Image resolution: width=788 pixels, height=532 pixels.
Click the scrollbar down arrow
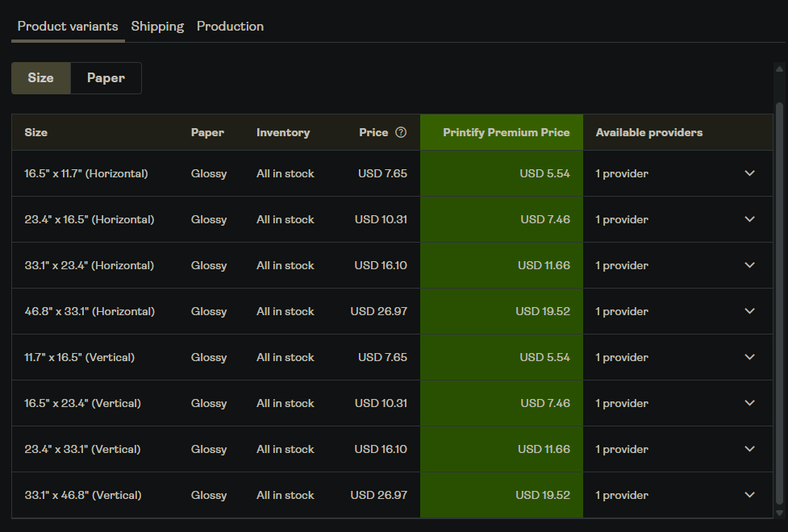pyautogui.click(x=779, y=513)
